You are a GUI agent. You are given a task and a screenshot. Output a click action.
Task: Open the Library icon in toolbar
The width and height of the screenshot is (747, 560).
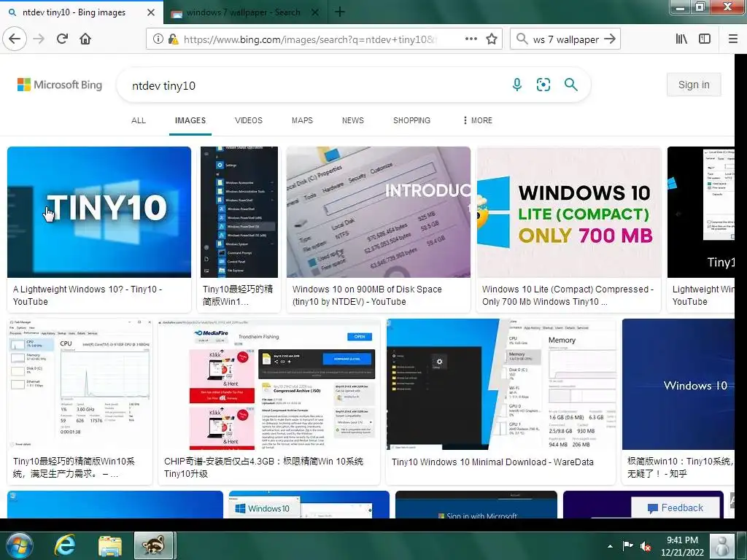(681, 39)
